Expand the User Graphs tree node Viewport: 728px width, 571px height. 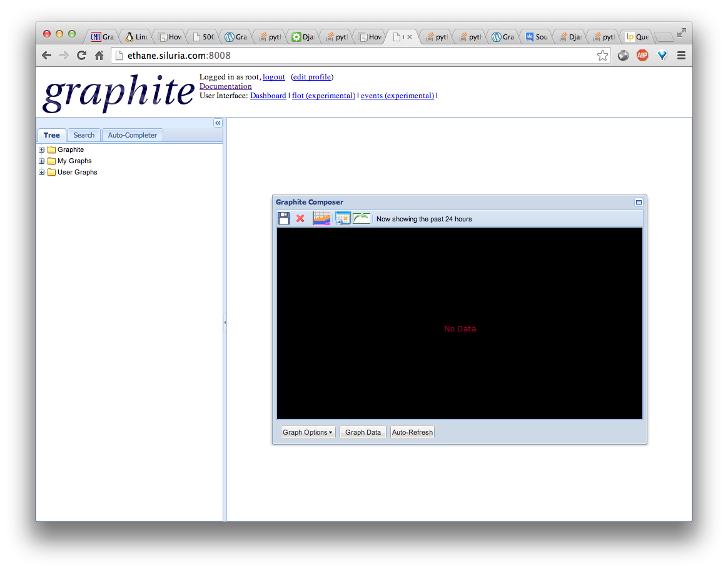tap(42, 172)
